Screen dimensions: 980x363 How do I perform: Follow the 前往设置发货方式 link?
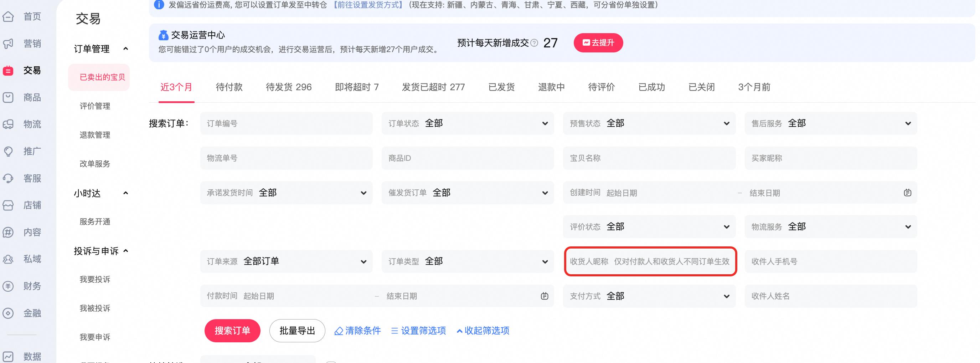[x=367, y=5]
